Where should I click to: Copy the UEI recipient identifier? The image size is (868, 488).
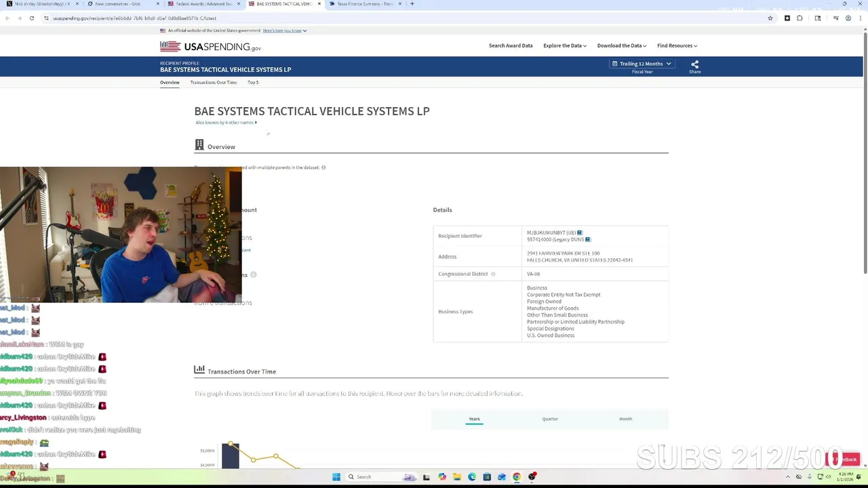point(579,232)
